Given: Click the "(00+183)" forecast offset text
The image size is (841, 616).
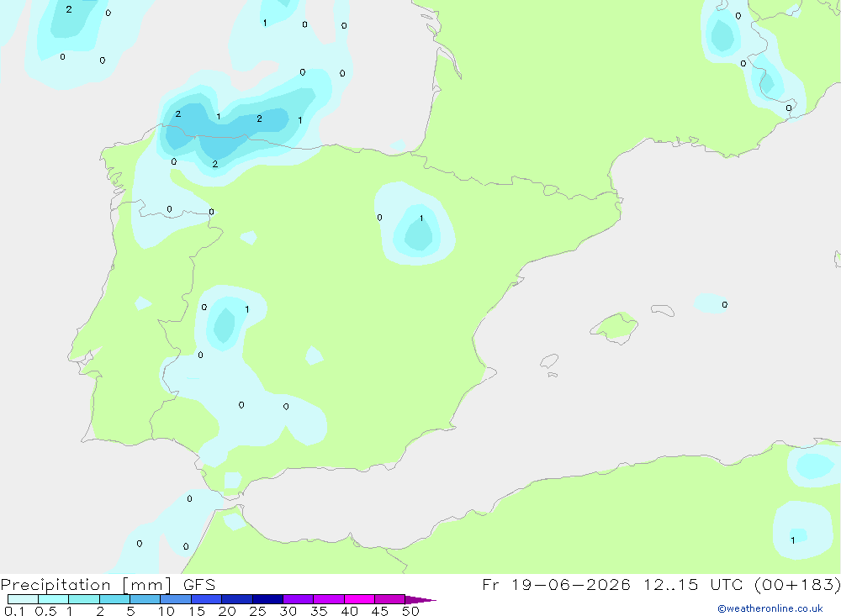Looking at the screenshot, I should coord(797,584).
